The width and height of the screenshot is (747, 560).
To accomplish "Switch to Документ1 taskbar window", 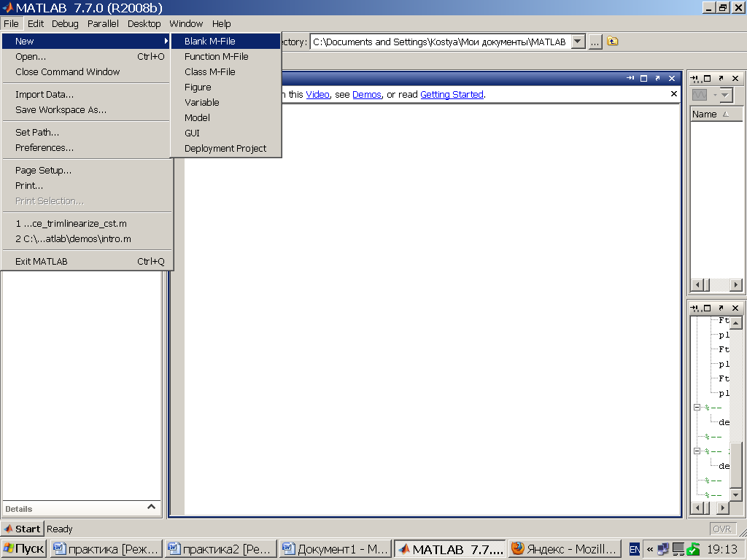I will coord(336,549).
